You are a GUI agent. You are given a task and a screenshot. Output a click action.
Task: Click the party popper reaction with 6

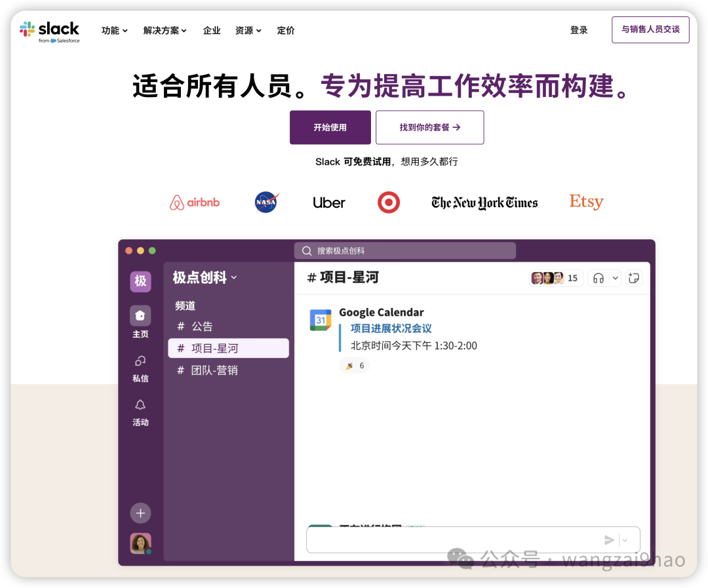355,366
